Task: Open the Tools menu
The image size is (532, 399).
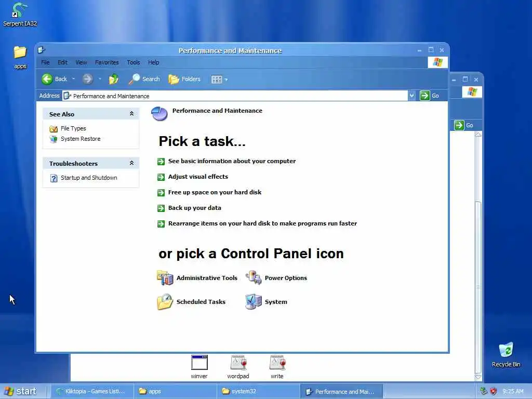Action: [x=134, y=62]
